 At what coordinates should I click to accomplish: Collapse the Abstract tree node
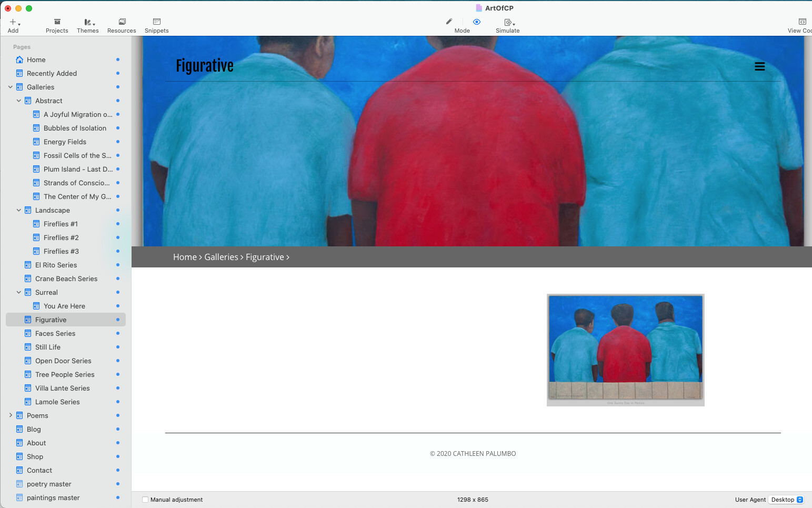(x=19, y=101)
